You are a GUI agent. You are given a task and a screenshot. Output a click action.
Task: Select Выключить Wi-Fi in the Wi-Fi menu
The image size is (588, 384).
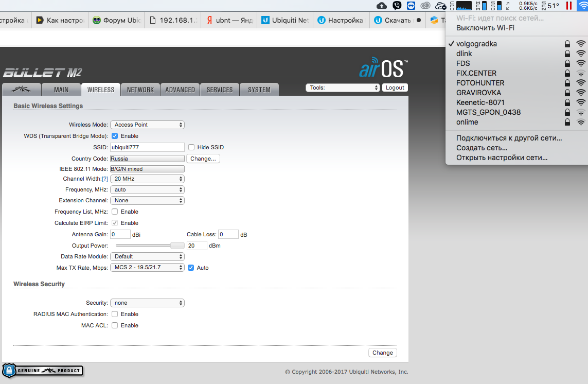[485, 28]
